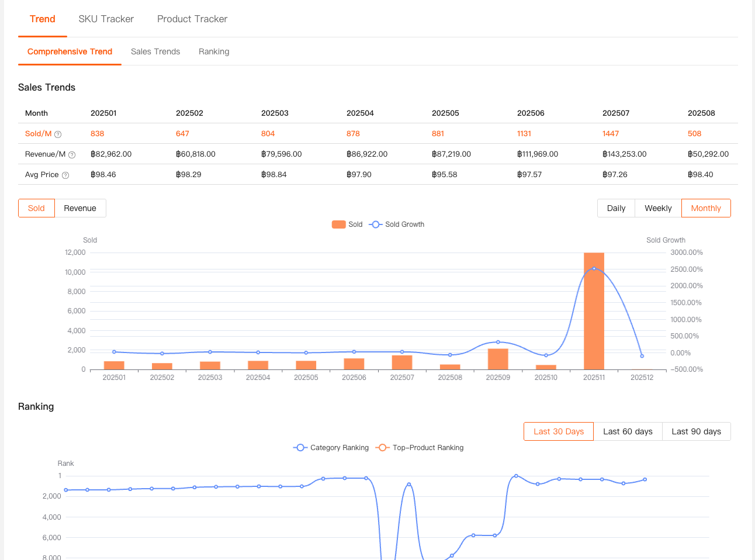Screen dimensions: 755x560
Task: Click help icon beside Revenue/M
Action: tap(72, 155)
